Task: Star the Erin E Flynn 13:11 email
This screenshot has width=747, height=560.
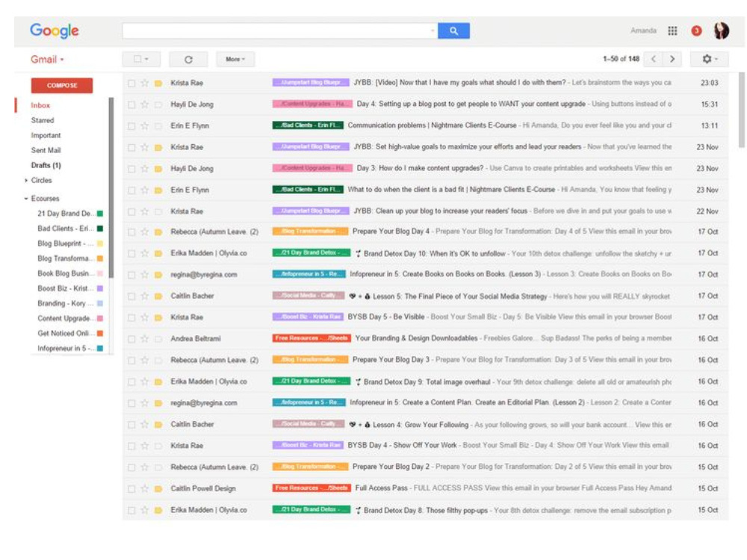Action: coord(144,125)
